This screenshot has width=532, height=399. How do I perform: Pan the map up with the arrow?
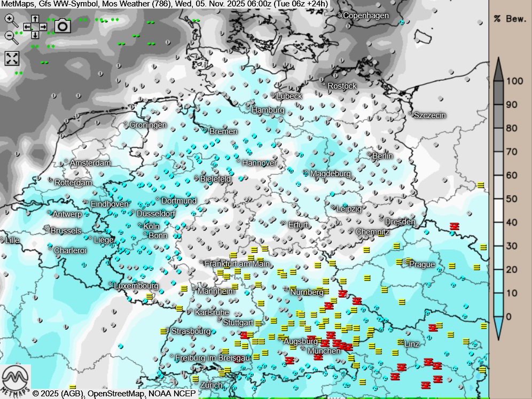point(35,19)
